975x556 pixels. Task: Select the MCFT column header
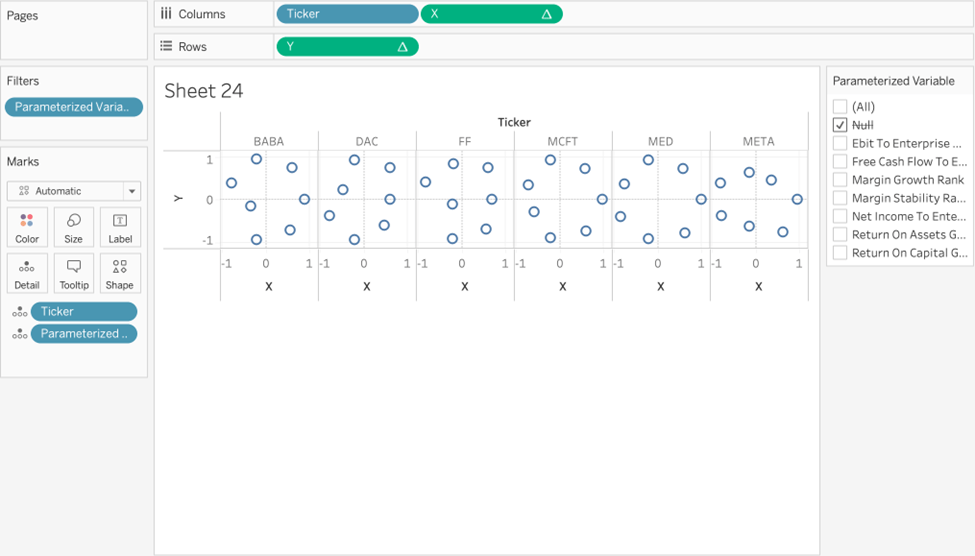(x=563, y=141)
